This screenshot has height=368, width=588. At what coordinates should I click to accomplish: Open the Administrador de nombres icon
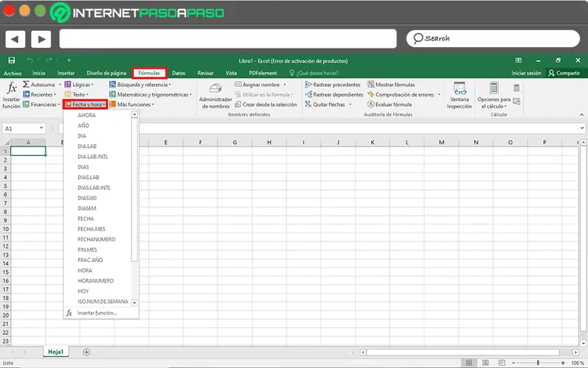(215, 88)
